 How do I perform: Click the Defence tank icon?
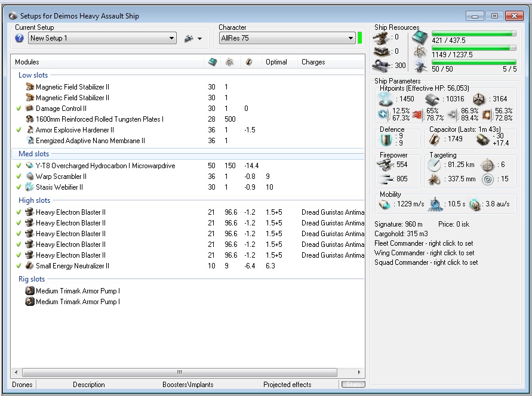coord(386,140)
